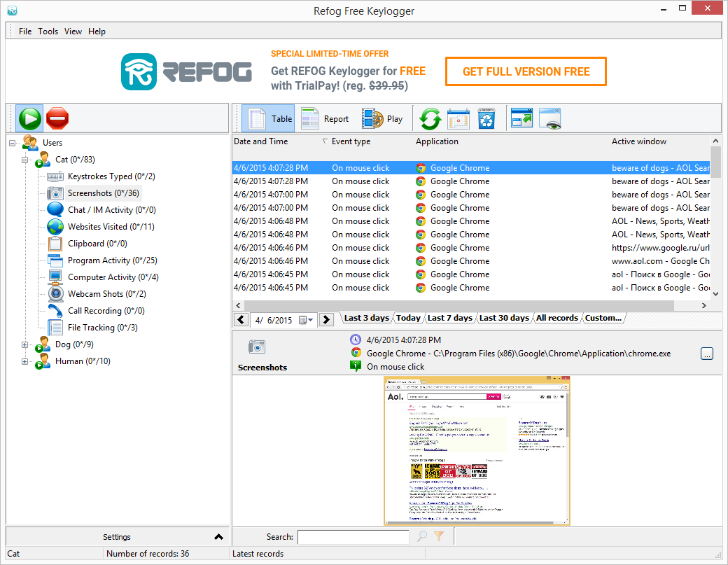Screen dimensions: 728x565
Task: Select the row with www.aol.com window title
Action: [x=471, y=261]
